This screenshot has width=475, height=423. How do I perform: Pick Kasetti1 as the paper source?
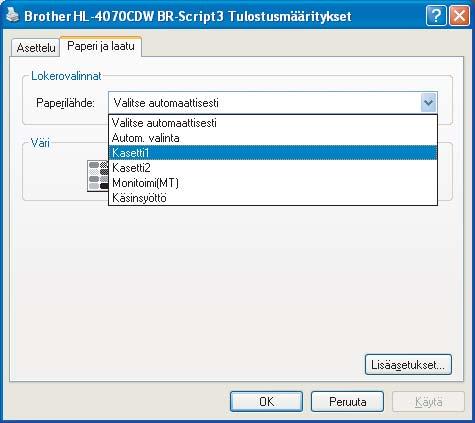(273, 153)
